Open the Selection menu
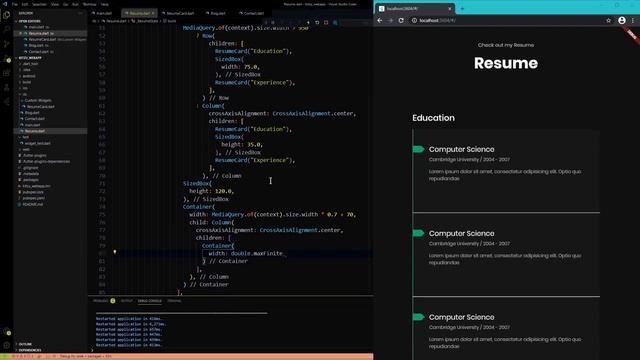This screenshot has height=360, width=640. tap(40, 4)
